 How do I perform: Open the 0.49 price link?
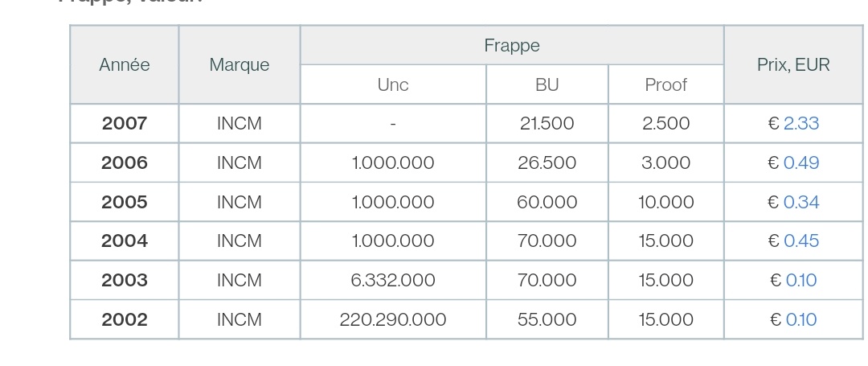pos(801,162)
